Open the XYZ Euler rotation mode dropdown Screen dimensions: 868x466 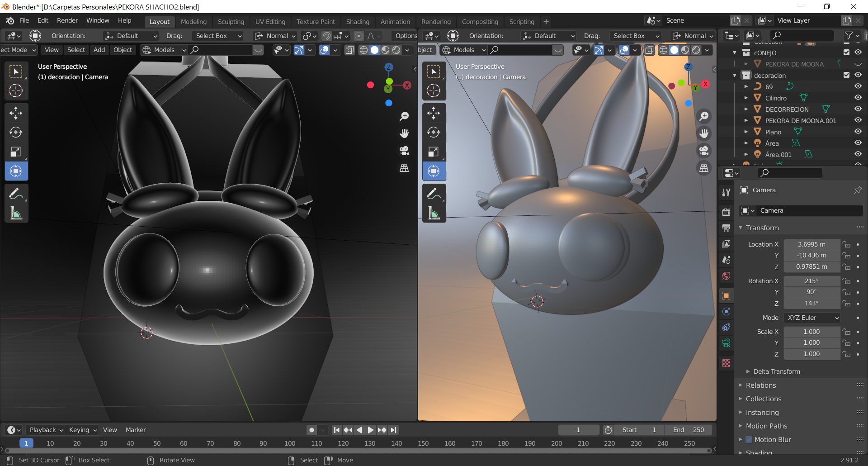click(812, 318)
